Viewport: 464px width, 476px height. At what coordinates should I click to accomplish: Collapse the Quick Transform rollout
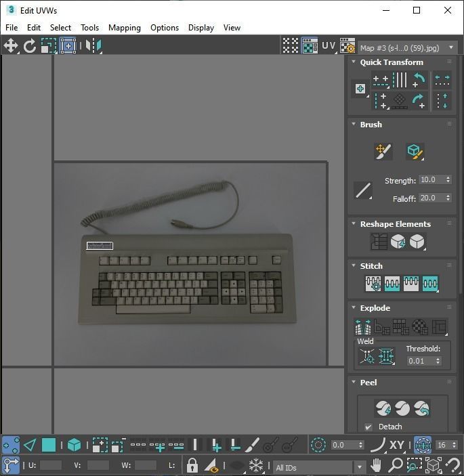point(354,62)
